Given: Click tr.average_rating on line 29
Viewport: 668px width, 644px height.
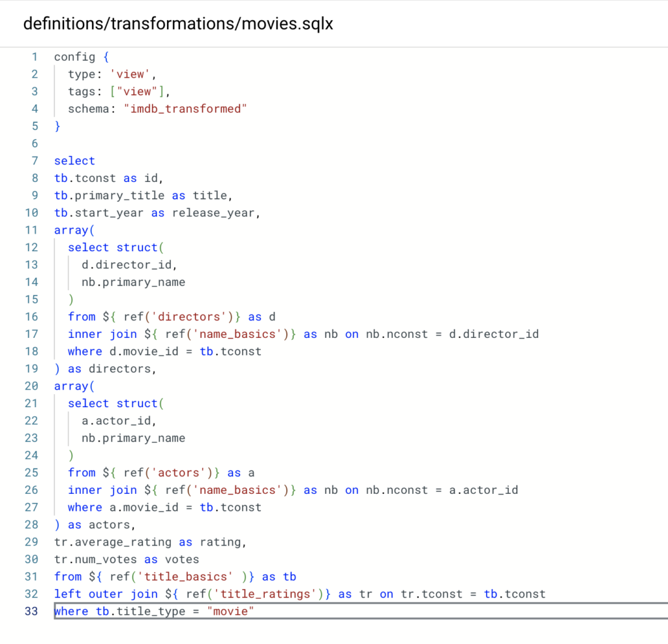Looking at the screenshot, I should (x=113, y=542).
